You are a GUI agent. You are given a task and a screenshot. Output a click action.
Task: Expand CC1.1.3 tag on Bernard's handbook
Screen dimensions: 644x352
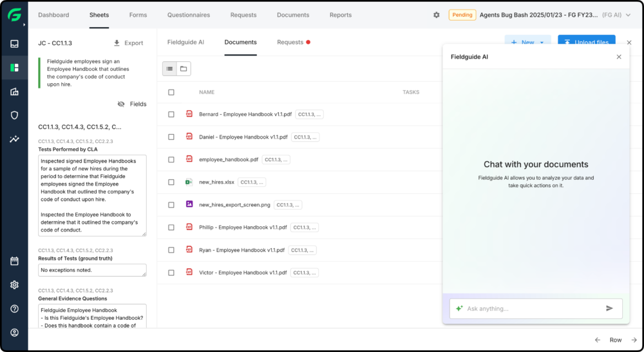point(309,114)
